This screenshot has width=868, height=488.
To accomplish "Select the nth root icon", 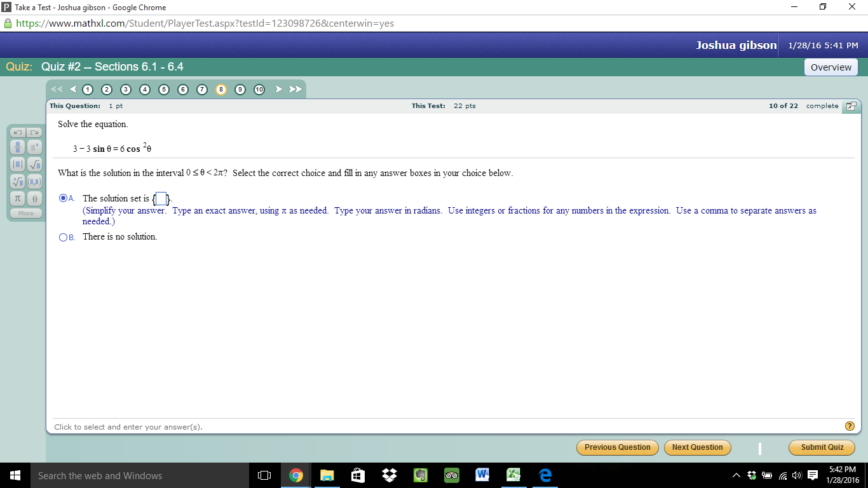I will [x=18, y=182].
